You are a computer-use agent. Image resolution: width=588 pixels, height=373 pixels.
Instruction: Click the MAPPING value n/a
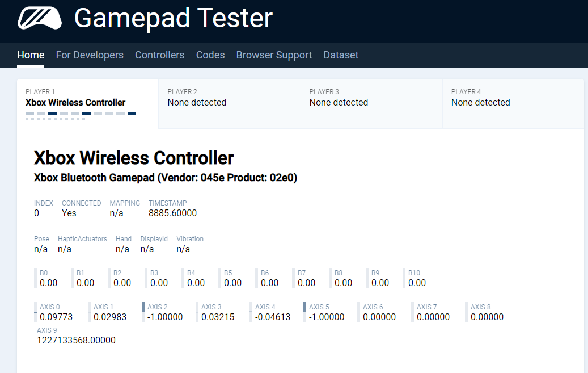click(117, 213)
